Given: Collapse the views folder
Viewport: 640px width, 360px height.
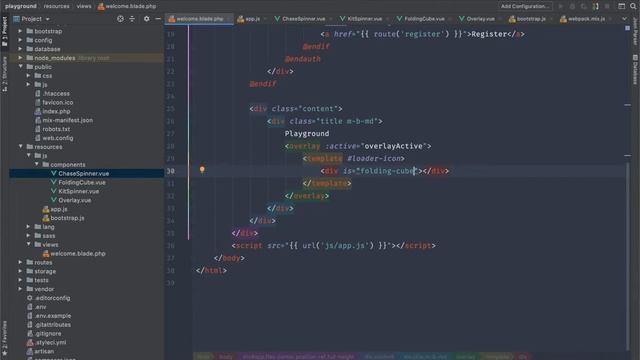Looking at the screenshot, I should pos(28,244).
